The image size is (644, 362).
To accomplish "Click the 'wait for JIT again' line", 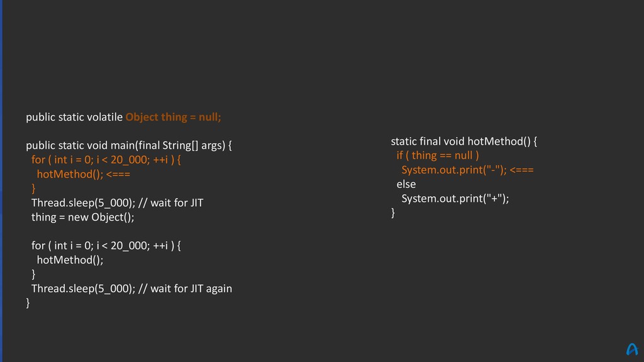I will pos(131,288).
